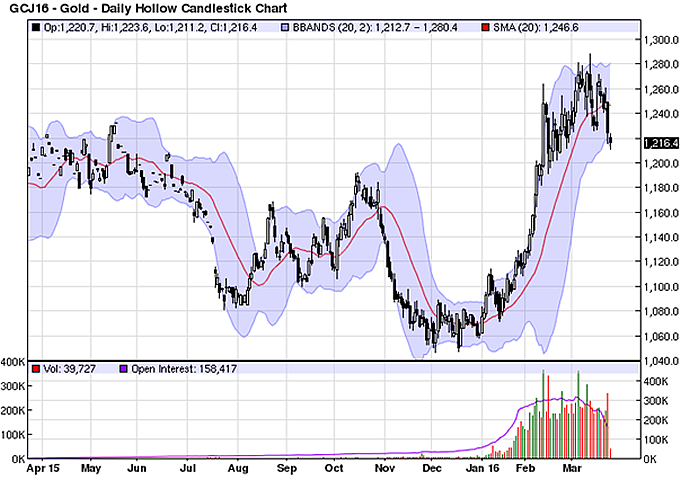
Task: Click the 1,300.0 price axis label
Action: (x=661, y=41)
